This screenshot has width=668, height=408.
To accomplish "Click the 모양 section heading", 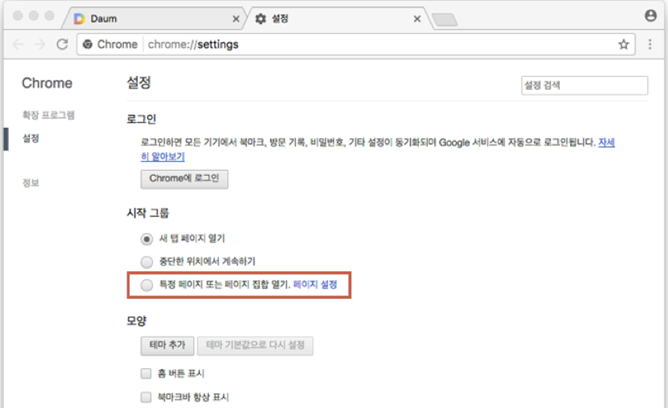I will tap(136, 321).
